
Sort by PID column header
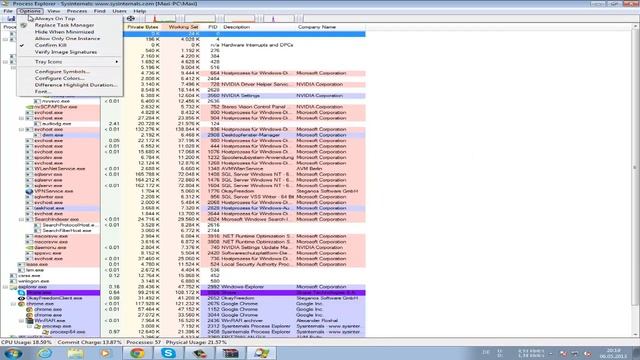tap(212, 27)
